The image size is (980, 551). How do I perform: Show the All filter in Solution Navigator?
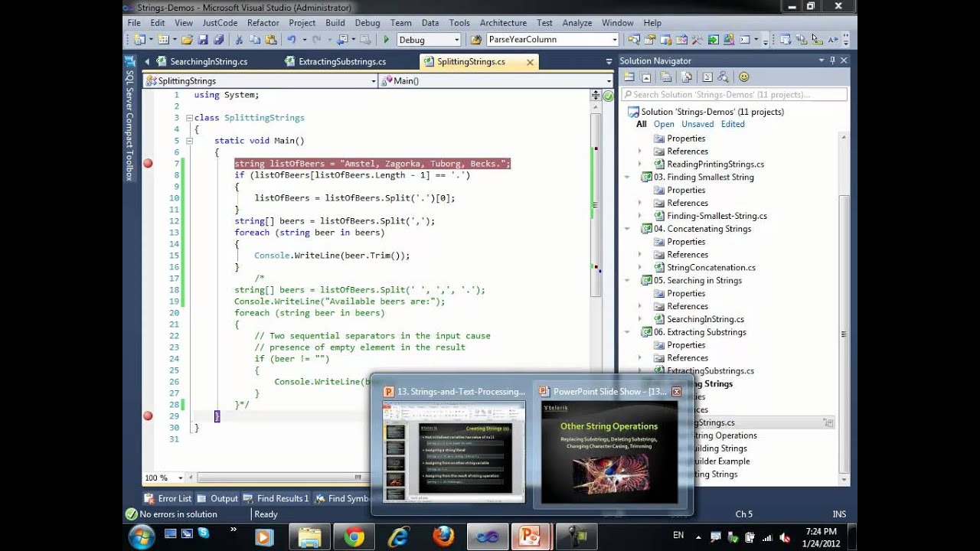click(x=642, y=124)
